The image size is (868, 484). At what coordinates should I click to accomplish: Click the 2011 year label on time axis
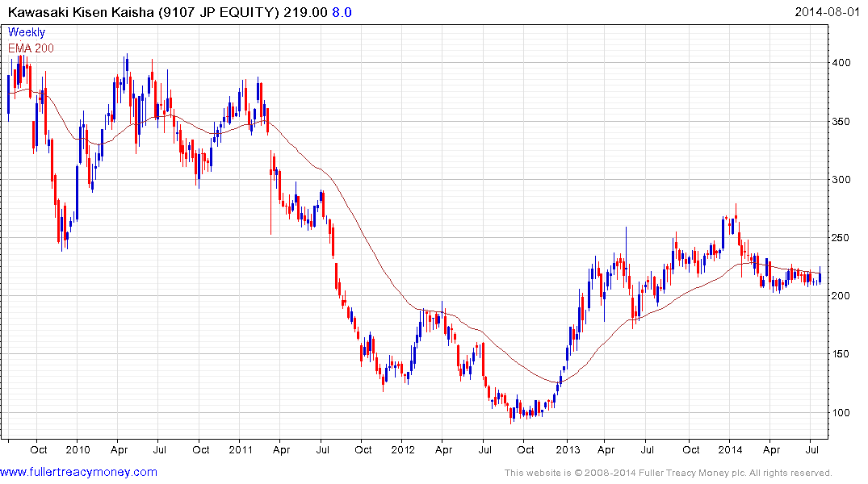click(x=241, y=449)
